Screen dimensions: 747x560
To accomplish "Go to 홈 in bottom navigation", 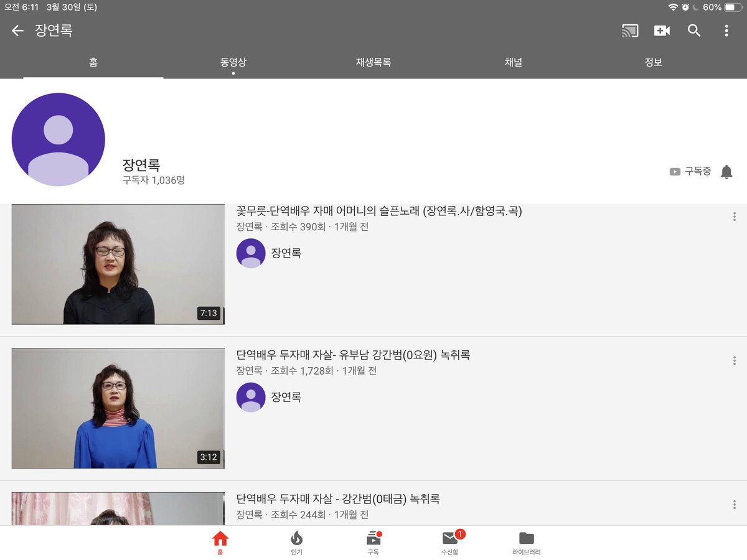I will pos(220,543).
